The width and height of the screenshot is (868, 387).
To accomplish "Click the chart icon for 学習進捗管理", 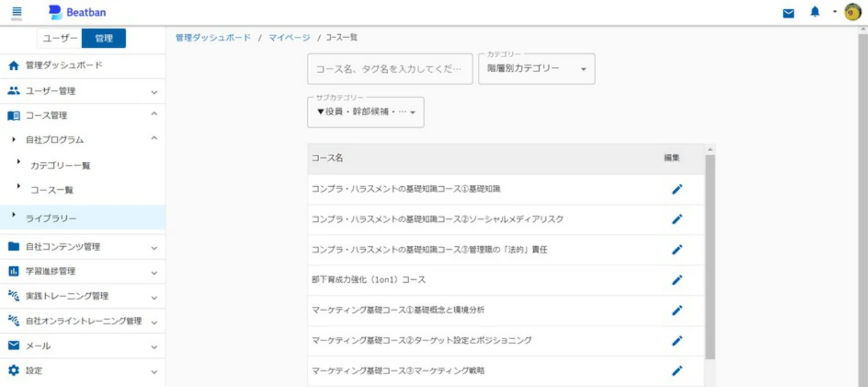I will click(14, 271).
